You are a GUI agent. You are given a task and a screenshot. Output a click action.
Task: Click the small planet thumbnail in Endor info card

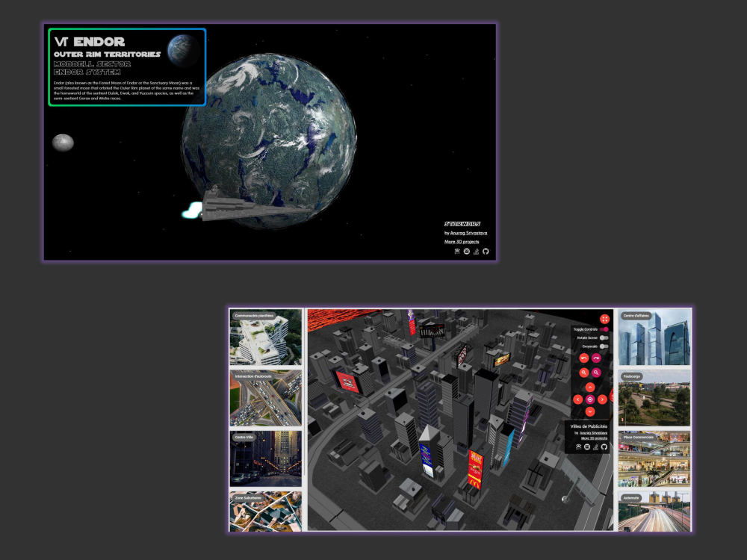point(183,50)
